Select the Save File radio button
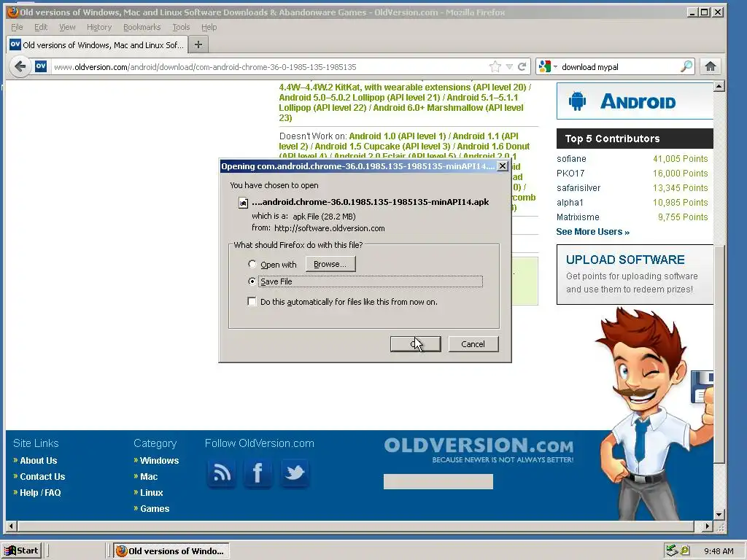 [252, 281]
